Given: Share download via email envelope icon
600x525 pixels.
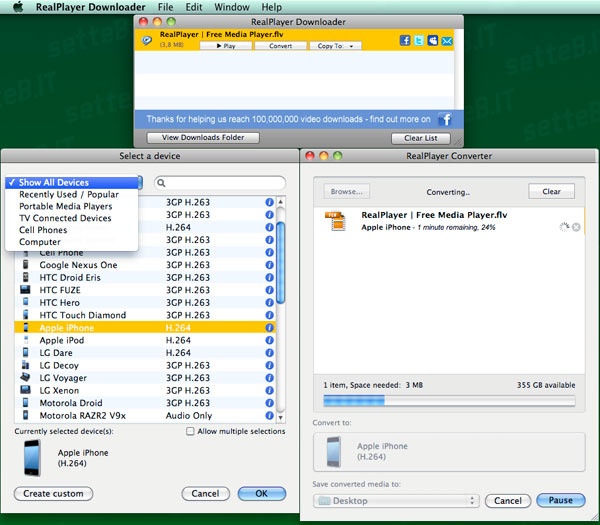Looking at the screenshot, I should click(x=448, y=41).
